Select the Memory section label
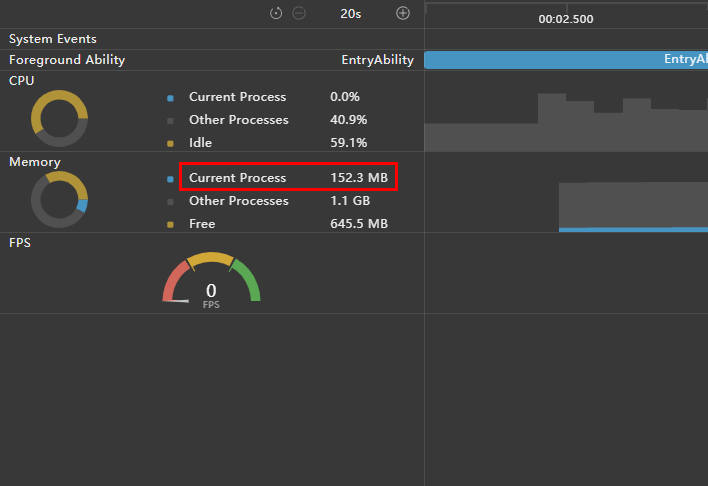The height and width of the screenshot is (486, 708). pyautogui.click(x=35, y=161)
